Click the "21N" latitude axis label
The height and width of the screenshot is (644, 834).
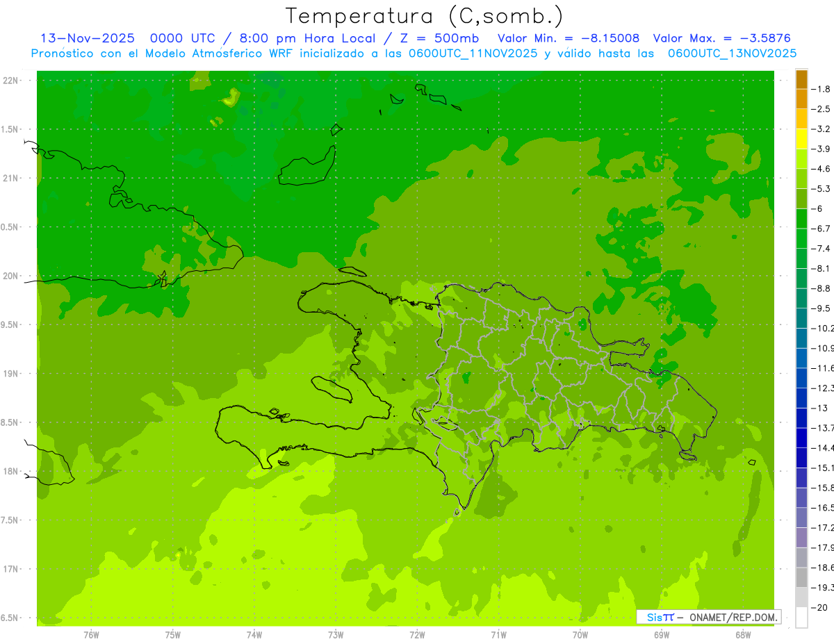pos(11,178)
